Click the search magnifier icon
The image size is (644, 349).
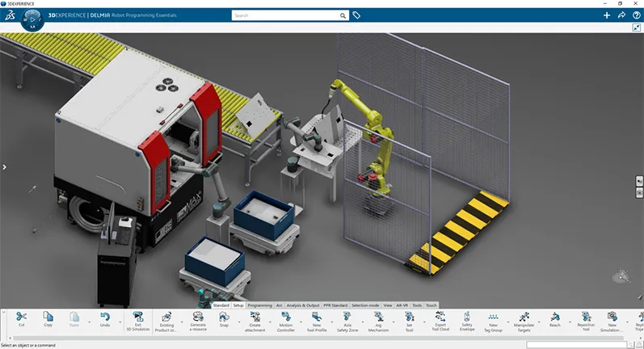click(x=343, y=15)
